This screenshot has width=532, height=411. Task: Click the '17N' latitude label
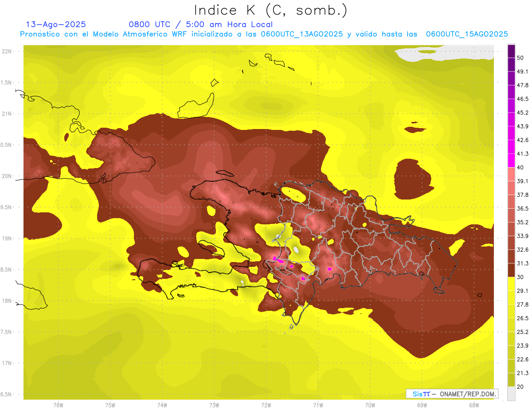coord(7,363)
